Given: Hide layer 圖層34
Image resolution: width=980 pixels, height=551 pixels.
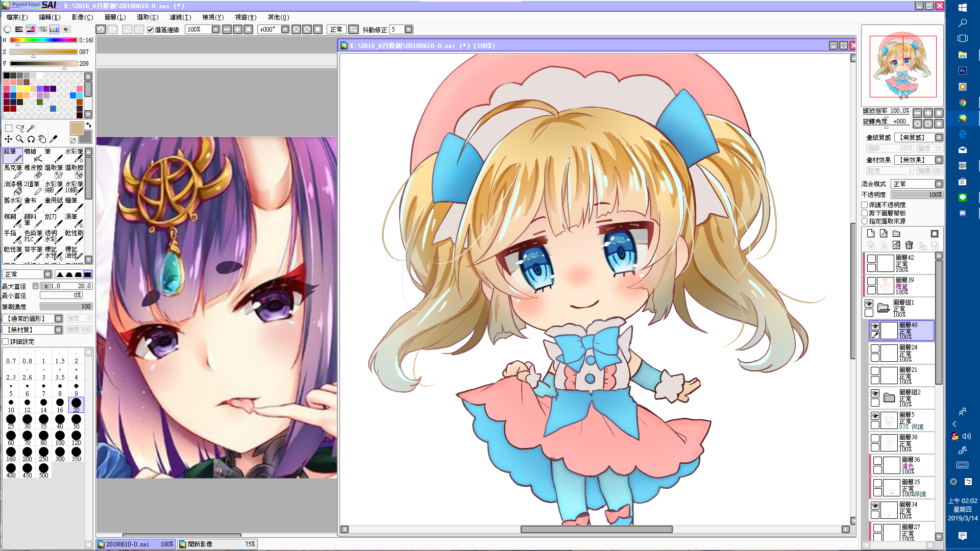Looking at the screenshot, I should (x=875, y=506).
